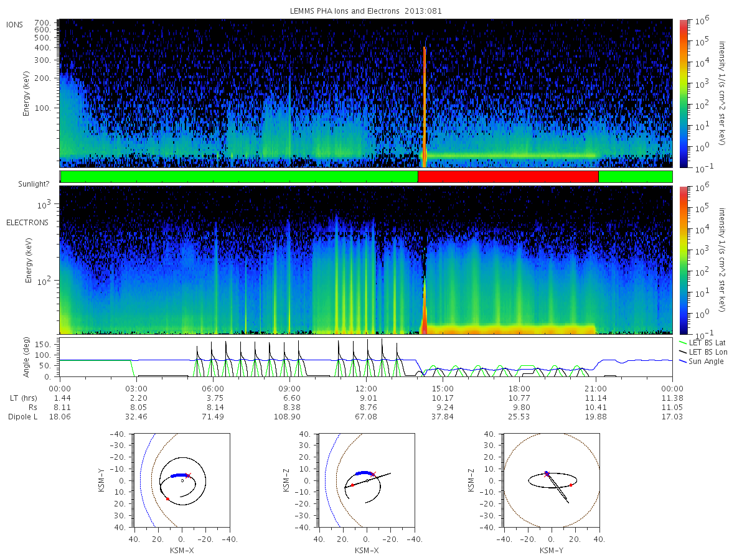Viewport: 747px width, 560px height.
Task: Click the LET BS Lat legend entry
Action: [x=702, y=343]
